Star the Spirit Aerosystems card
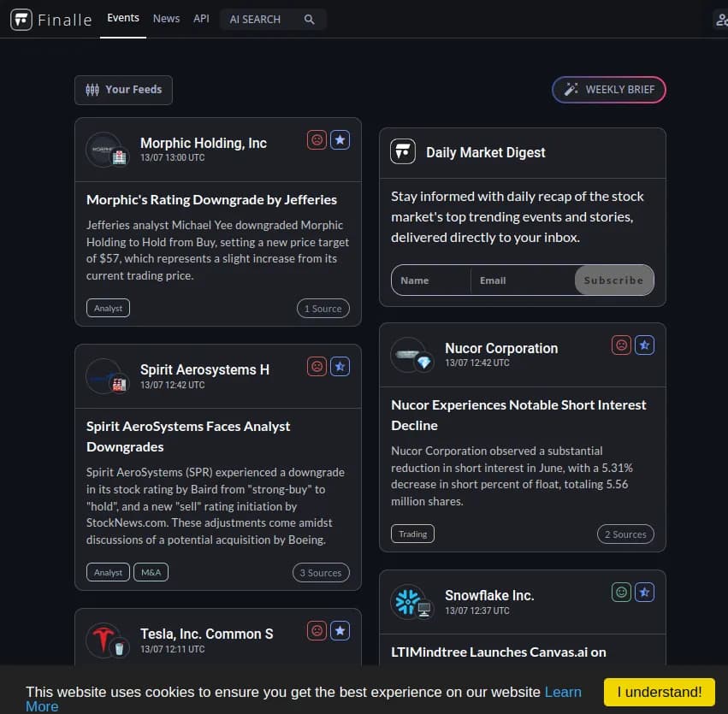 coord(340,367)
